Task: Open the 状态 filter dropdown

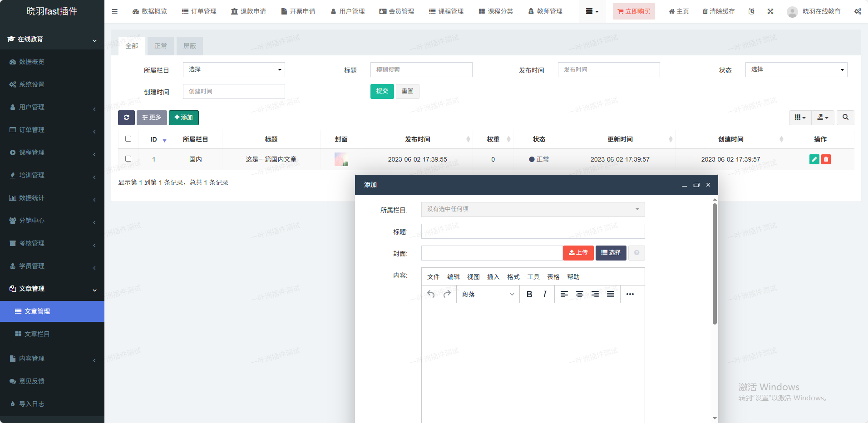Action: pyautogui.click(x=796, y=69)
